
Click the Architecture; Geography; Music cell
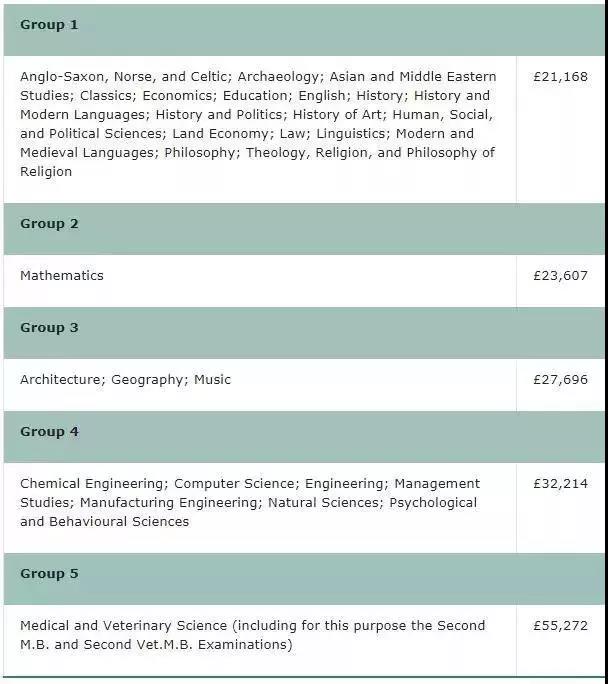click(260, 385)
